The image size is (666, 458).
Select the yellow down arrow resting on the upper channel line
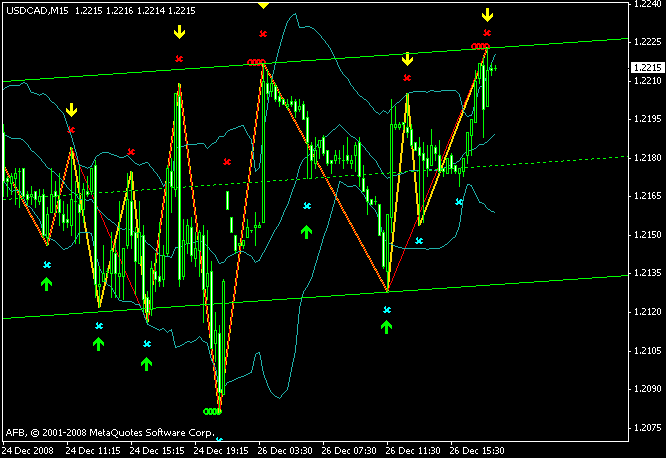coord(407,59)
